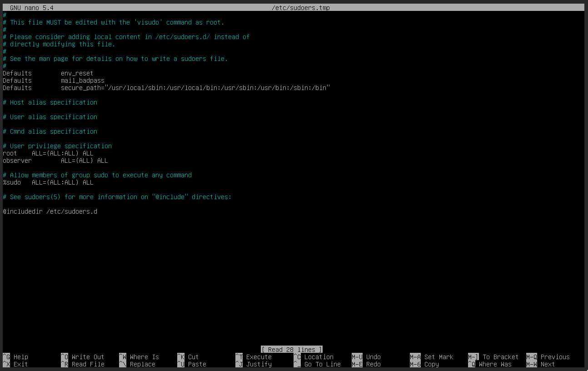Place cursor on '@includedir /etc/sudoers.d' line
The image size is (588, 371).
[50, 211]
